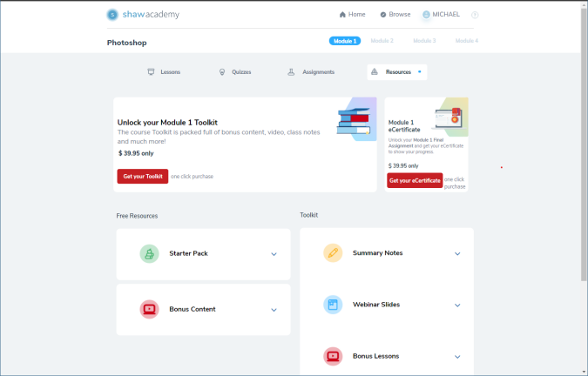Viewport: 588px width, 376px height.
Task: Expand the Webinar Slides chevron
Action: (x=457, y=305)
